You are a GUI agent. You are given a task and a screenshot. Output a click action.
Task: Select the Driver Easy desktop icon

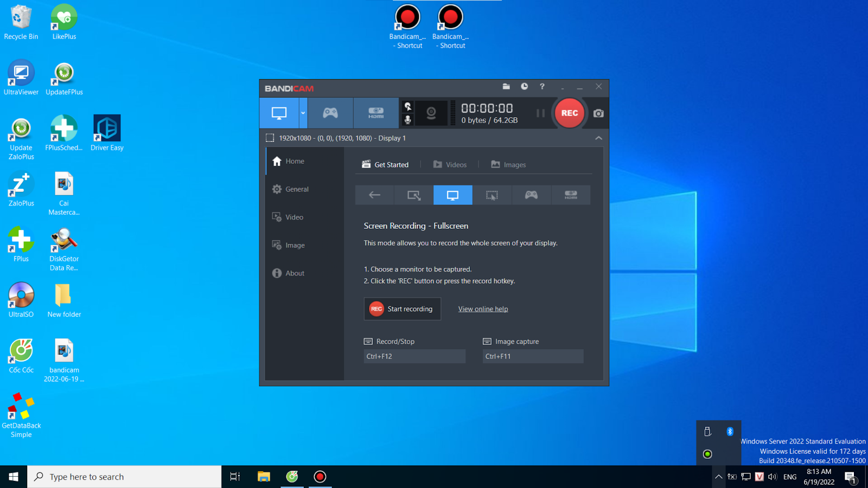(107, 133)
